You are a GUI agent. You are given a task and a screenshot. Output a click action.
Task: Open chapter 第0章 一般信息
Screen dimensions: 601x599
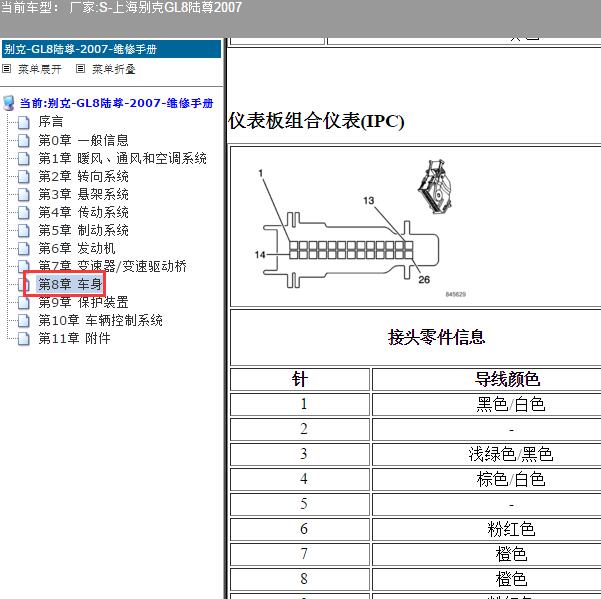coord(84,140)
